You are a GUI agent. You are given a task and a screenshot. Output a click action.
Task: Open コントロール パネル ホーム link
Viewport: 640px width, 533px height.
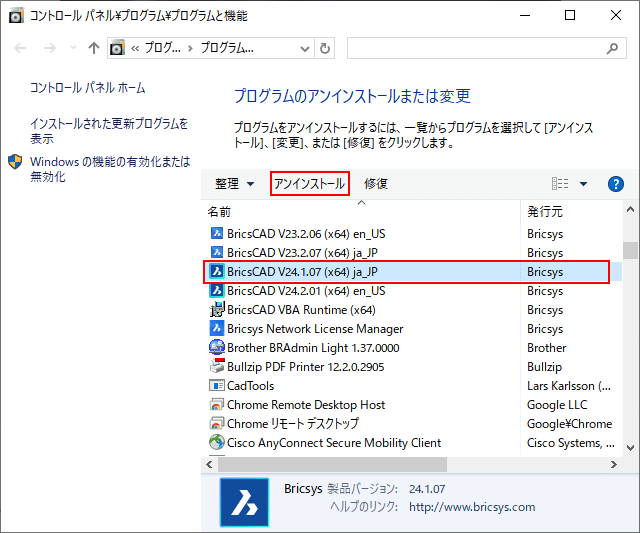click(87, 88)
